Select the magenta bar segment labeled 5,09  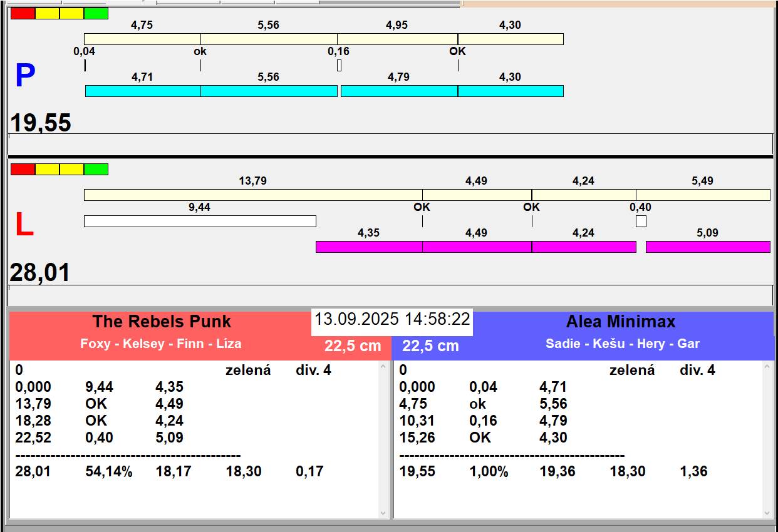tap(708, 247)
